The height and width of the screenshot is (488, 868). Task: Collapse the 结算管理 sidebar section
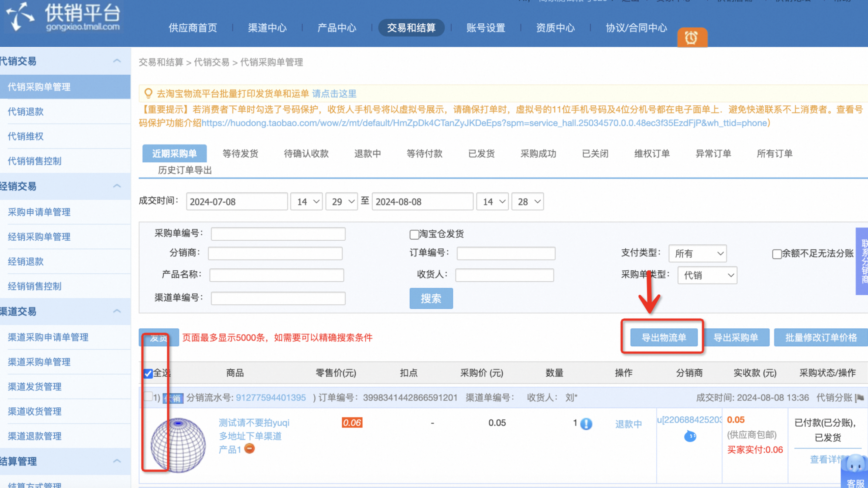coord(117,461)
